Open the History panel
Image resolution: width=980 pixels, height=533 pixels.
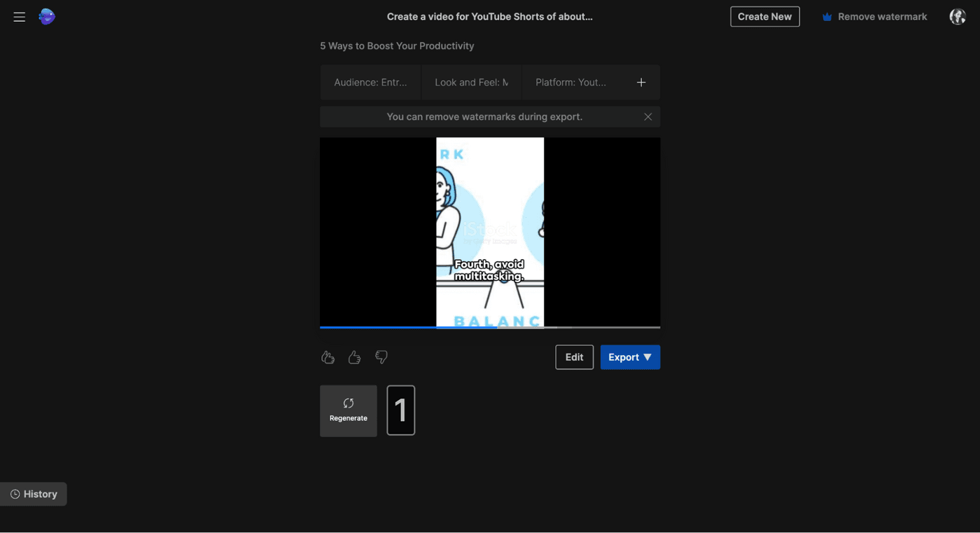pyautogui.click(x=34, y=494)
